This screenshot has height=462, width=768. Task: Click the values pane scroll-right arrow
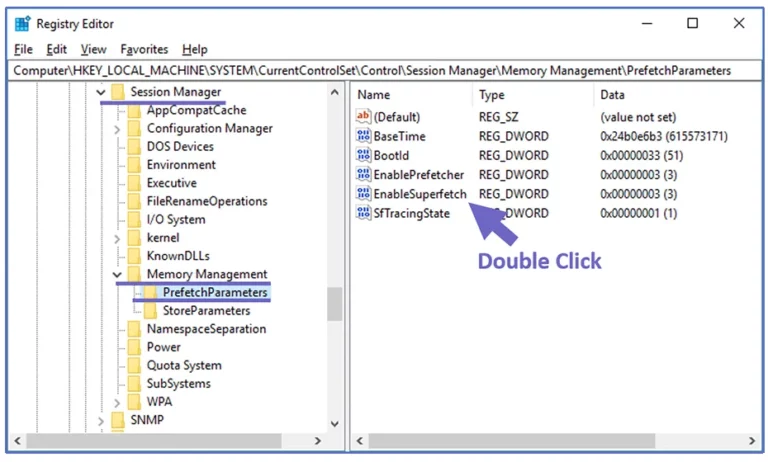tap(752, 440)
